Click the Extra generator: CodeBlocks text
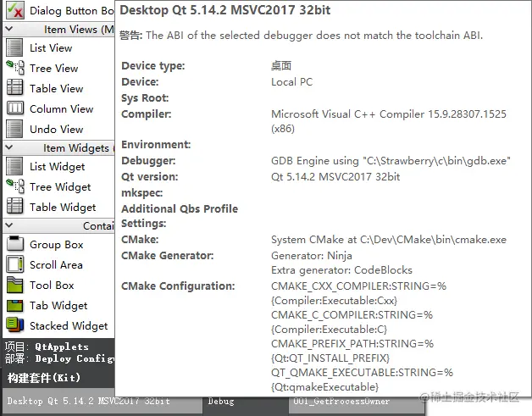This screenshot has height=416, width=532. pyautogui.click(x=341, y=270)
